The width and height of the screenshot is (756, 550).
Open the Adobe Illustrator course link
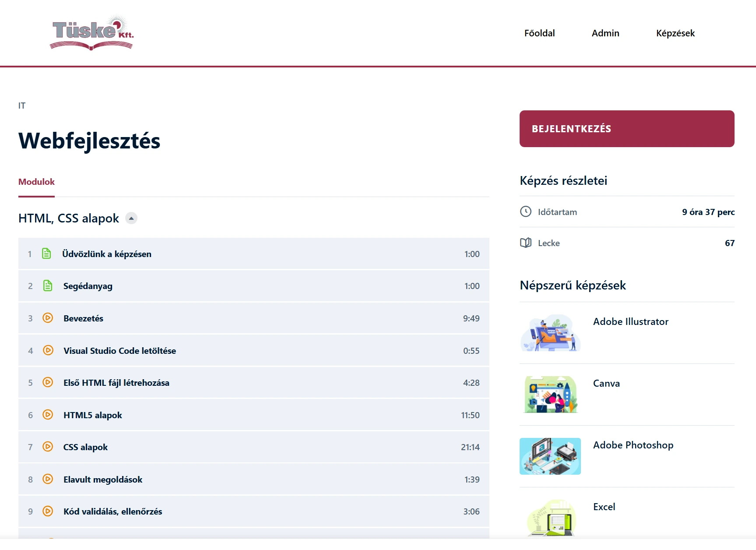pyautogui.click(x=630, y=322)
